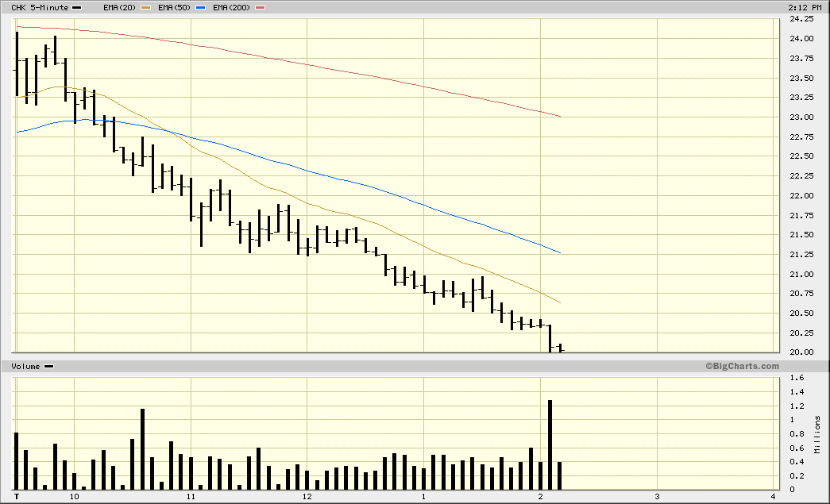The image size is (830, 504).
Task: Click the 1.6 volume axis label
Action: point(797,378)
